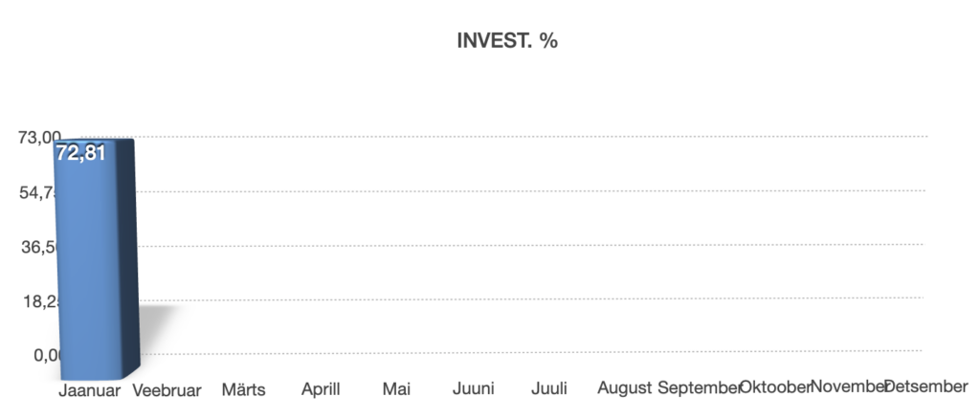Select the 0,00 axis value
The width and height of the screenshot is (980, 419).
point(47,355)
